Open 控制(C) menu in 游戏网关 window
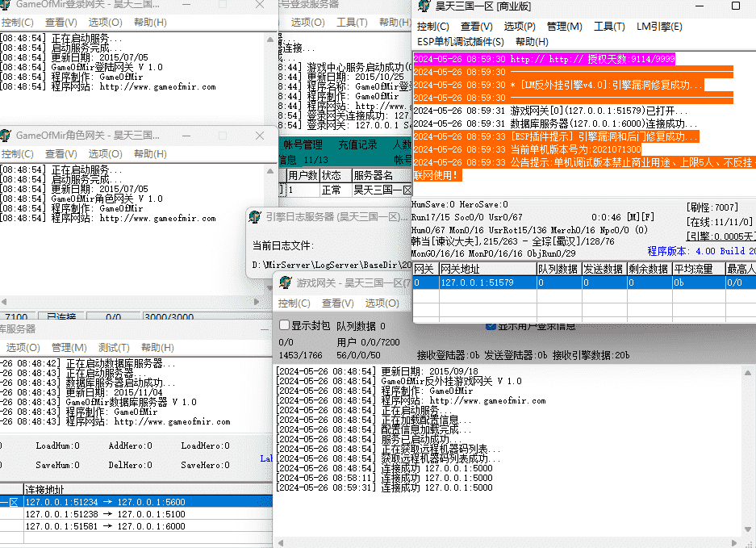 (x=294, y=303)
